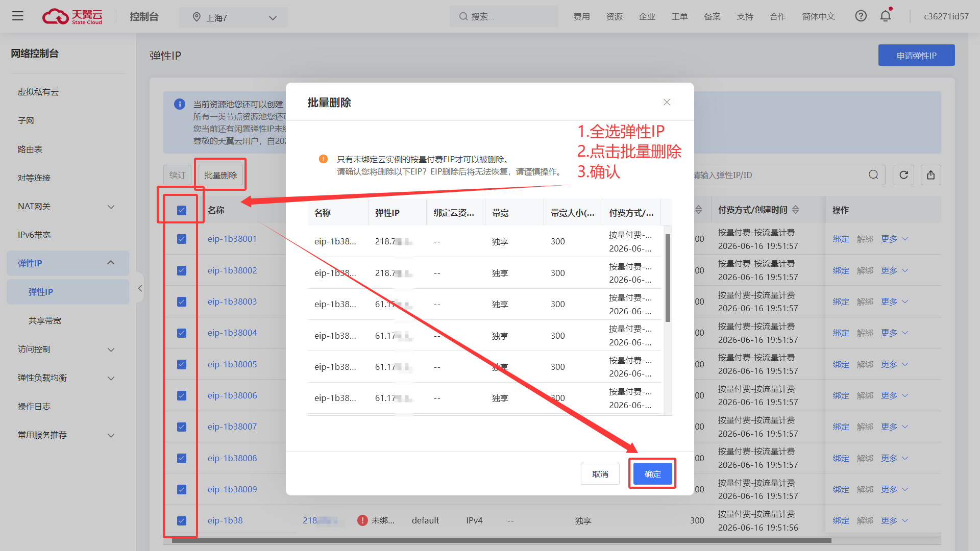Image resolution: width=980 pixels, height=551 pixels.
Task: Open the notifications bell icon
Action: [x=886, y=16]
